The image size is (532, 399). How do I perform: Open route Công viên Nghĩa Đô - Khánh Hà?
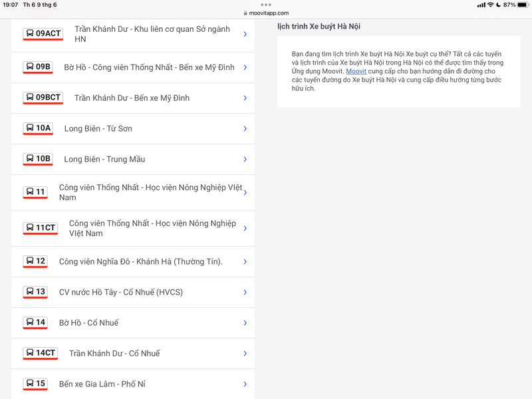[x=140, y=261]
